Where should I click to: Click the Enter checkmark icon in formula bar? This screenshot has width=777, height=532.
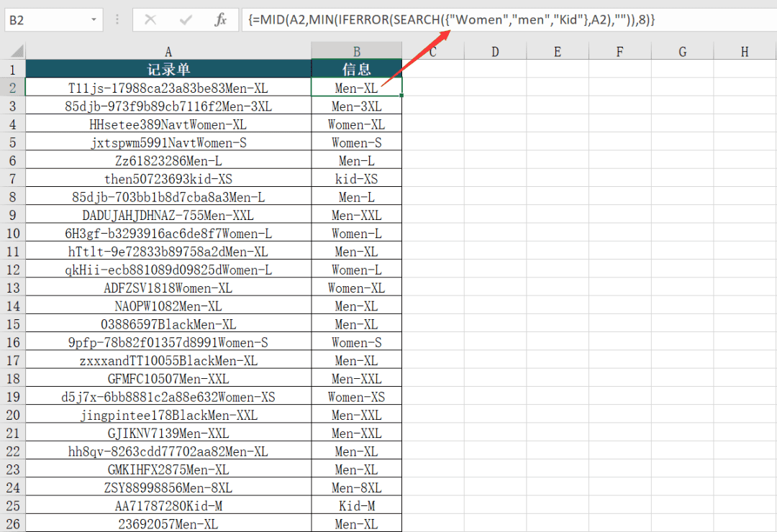(x=186, y=20)
